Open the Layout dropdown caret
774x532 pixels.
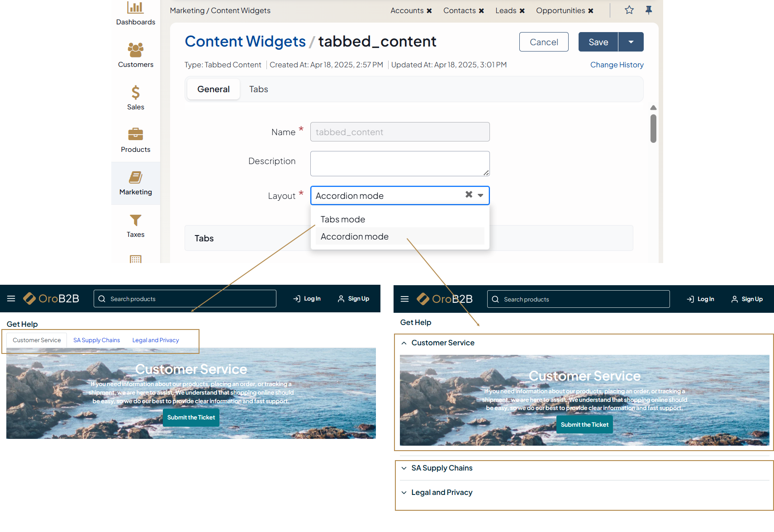[480, 195]
